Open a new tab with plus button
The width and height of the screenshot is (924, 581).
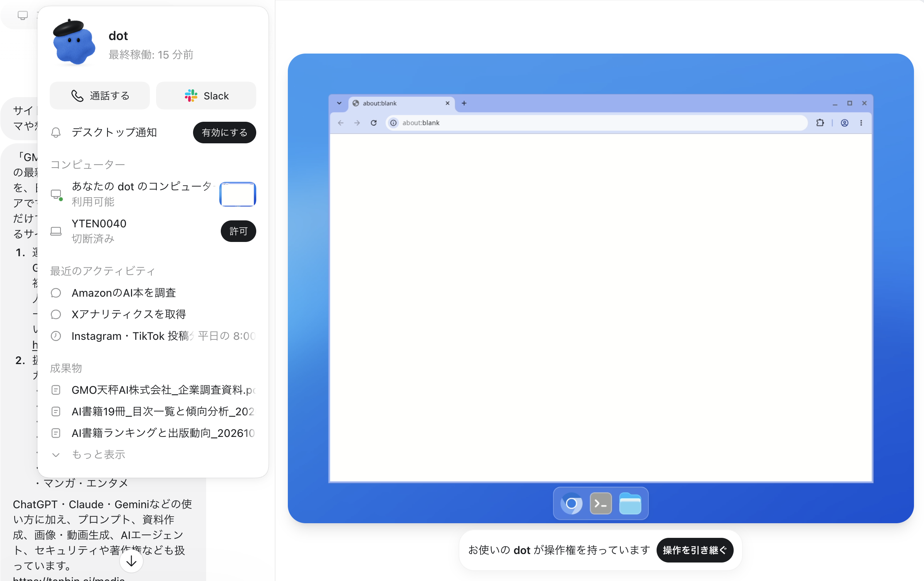[464, 103]
